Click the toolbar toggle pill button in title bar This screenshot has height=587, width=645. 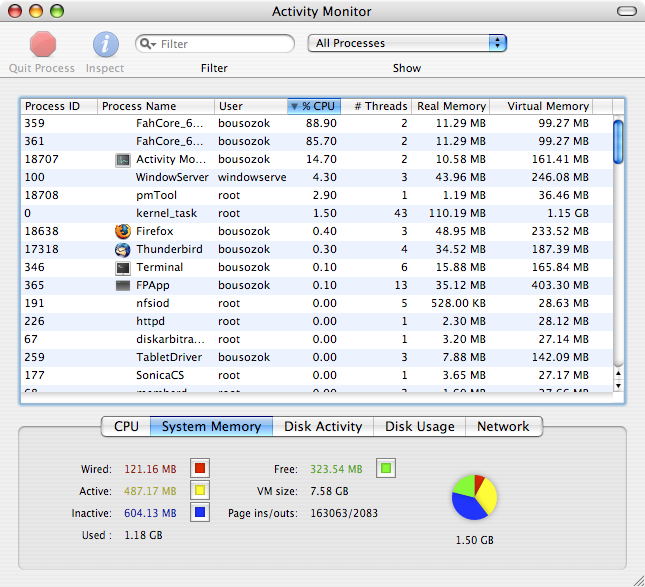[626, 11]
